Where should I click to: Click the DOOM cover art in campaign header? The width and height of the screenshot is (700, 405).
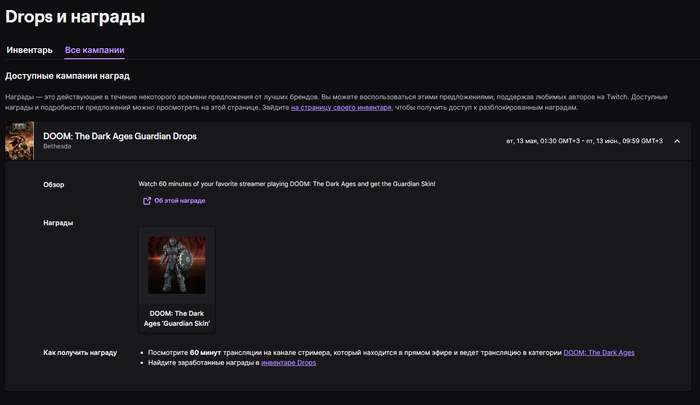pyautogui.click(x=20, y=141)
